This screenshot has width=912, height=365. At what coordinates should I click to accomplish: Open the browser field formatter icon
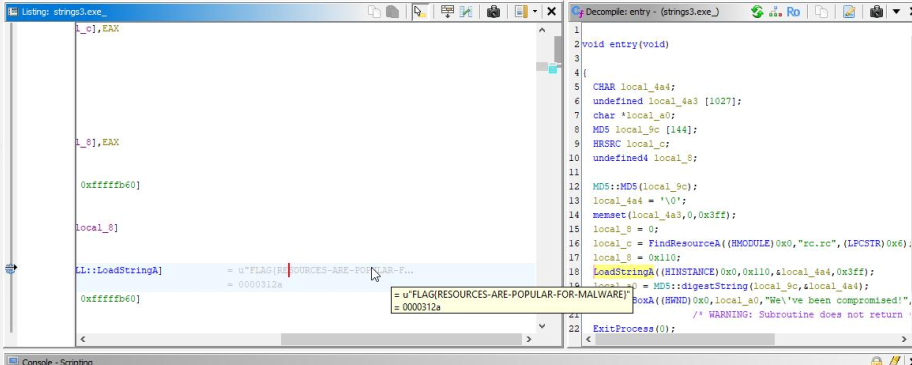[x=447, y=12]
